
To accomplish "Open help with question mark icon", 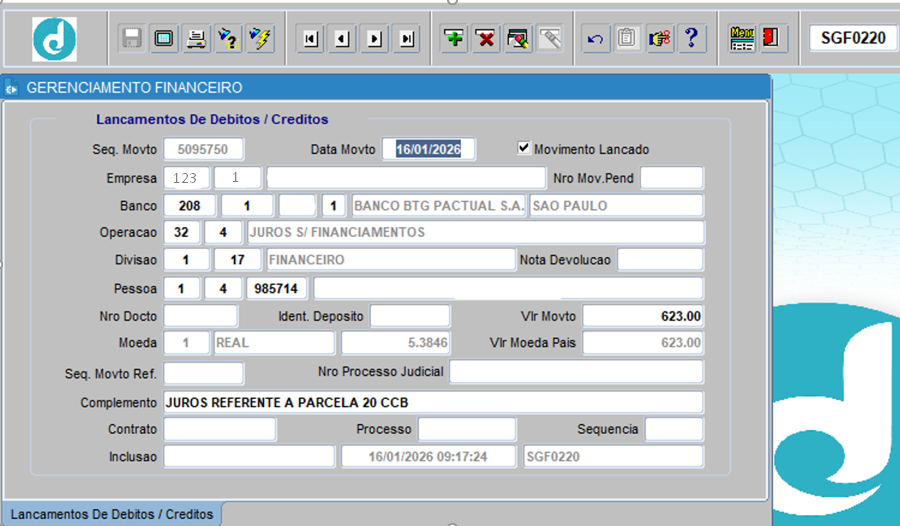I will click(x=690, y=39).
